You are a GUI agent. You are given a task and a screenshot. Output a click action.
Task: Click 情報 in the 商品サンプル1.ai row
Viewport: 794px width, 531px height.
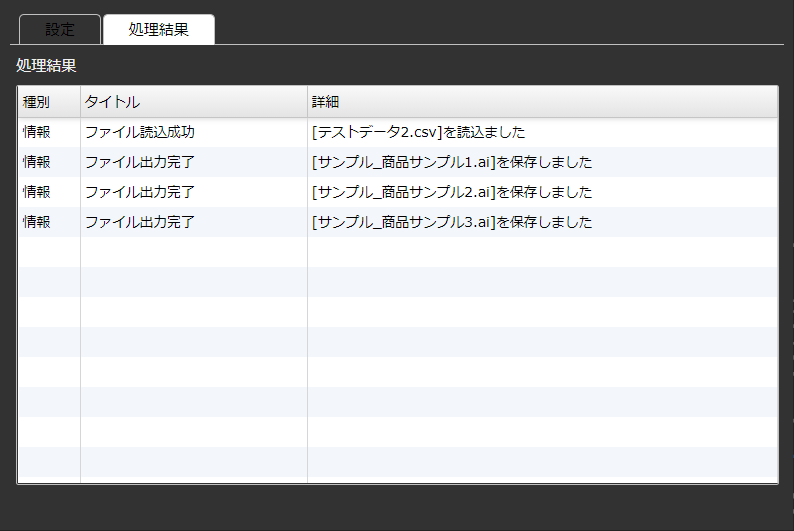click(x=49, y=162)
